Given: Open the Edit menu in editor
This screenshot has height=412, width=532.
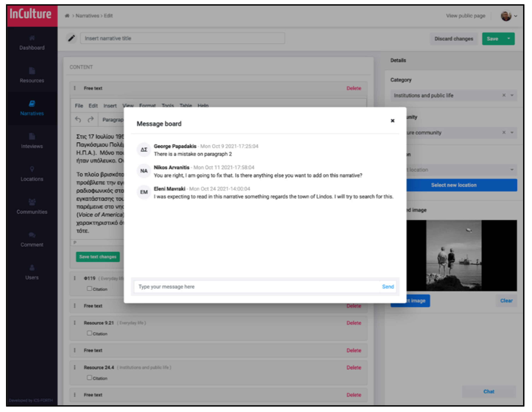Looking at the screenshot, I should pyautogui.click(x=93, y=106).
